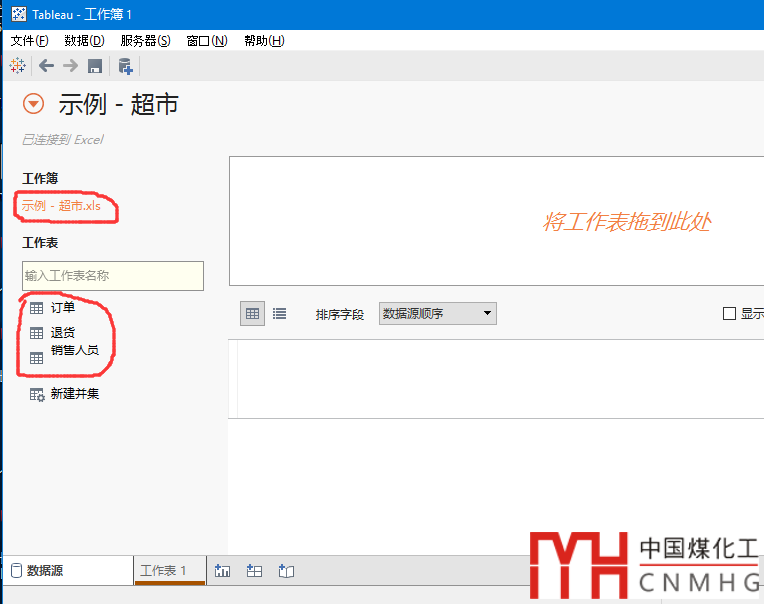This screenshot has height=604, width=764.
Task: Click the 示例 - 超市.xls workbook link
Action: (x=61, y=206)
